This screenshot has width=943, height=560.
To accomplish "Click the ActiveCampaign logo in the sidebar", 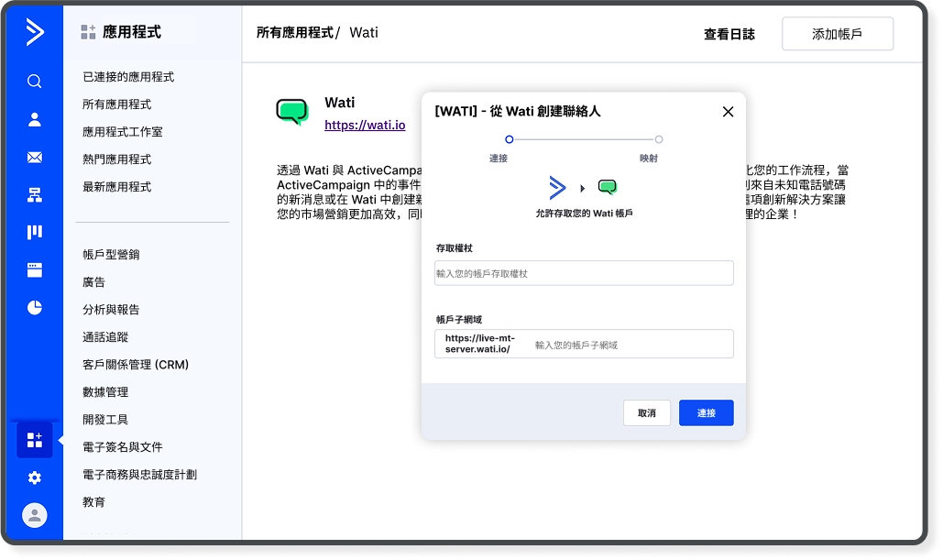I will 35,32.
